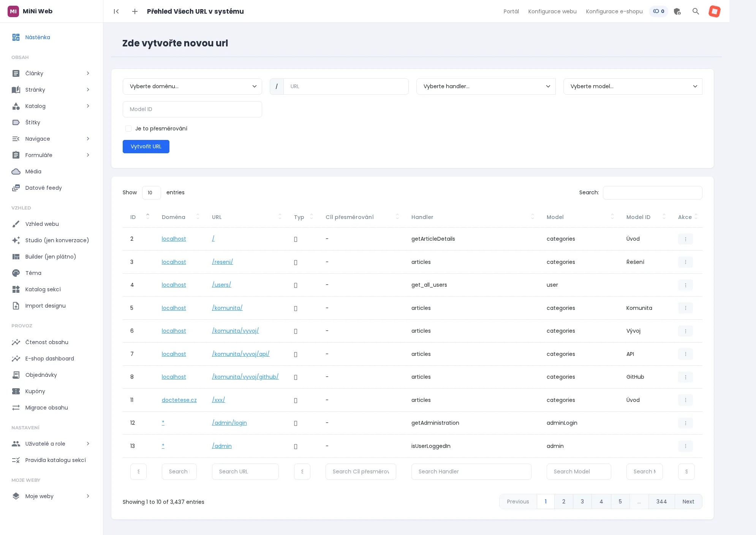Open Štítky tag icon in sidebar
Screen dimensions: 756x535
tap(16, 122)
